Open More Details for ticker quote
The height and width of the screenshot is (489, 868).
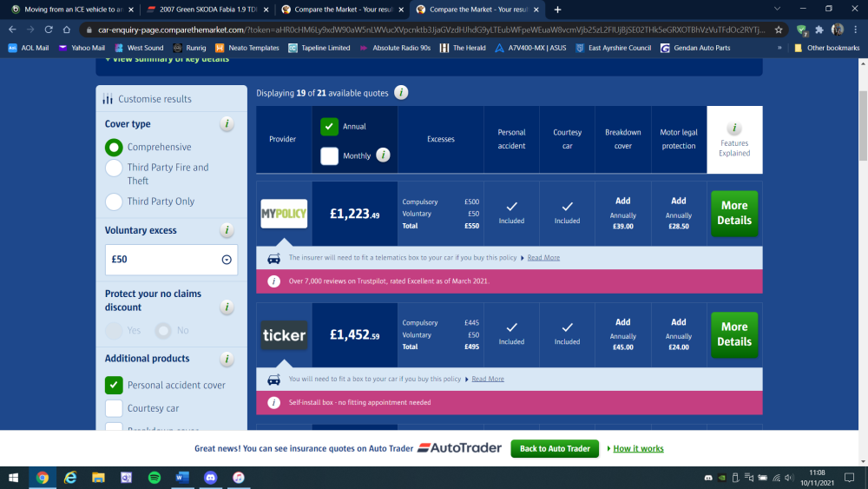734,334
